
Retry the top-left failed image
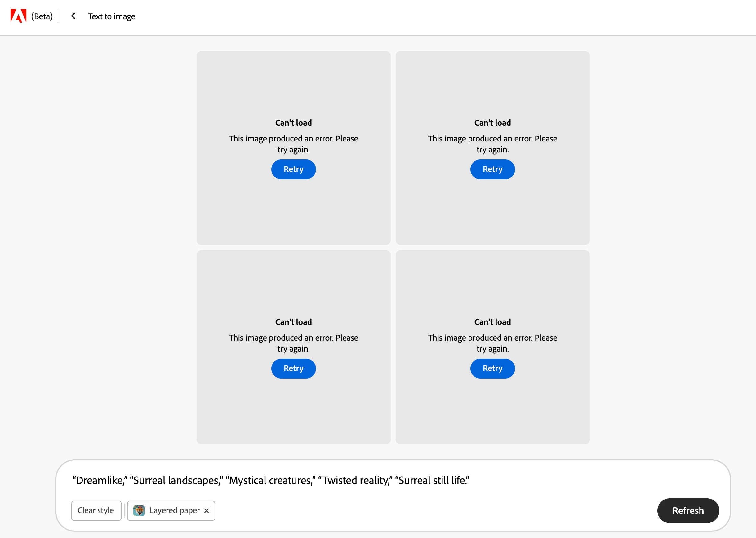pos(293,169)
